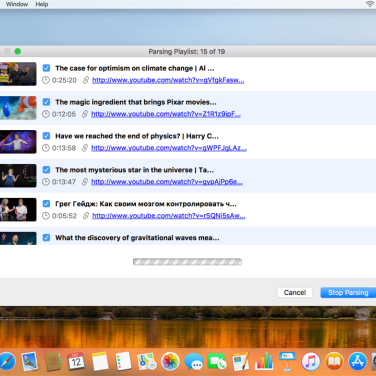Launch Numbers from the dock
Image resolution: width=376 pixels, height=376 pixels.
264,362
